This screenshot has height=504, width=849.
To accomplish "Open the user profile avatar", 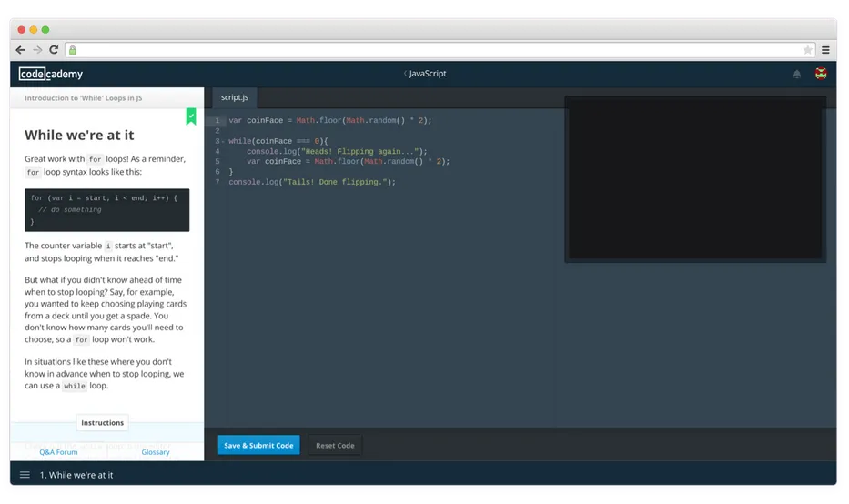I will [x=821, y=74].
